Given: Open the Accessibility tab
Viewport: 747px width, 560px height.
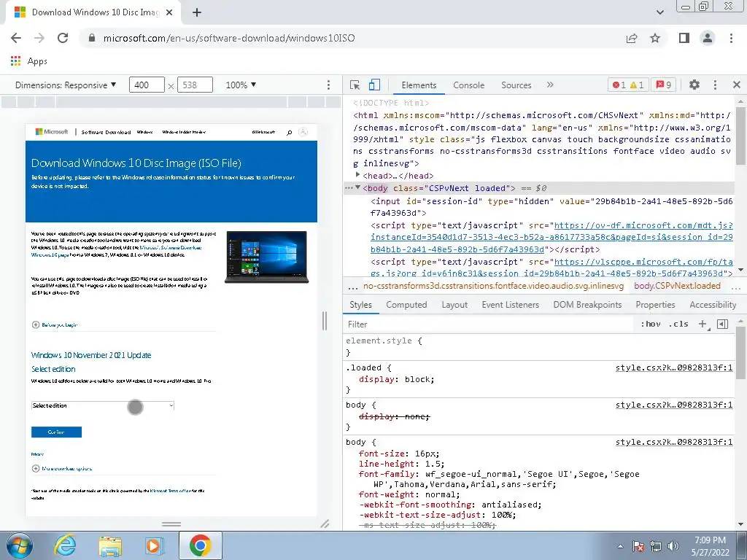Looking at the screenshot, I should tap(713, 305).
